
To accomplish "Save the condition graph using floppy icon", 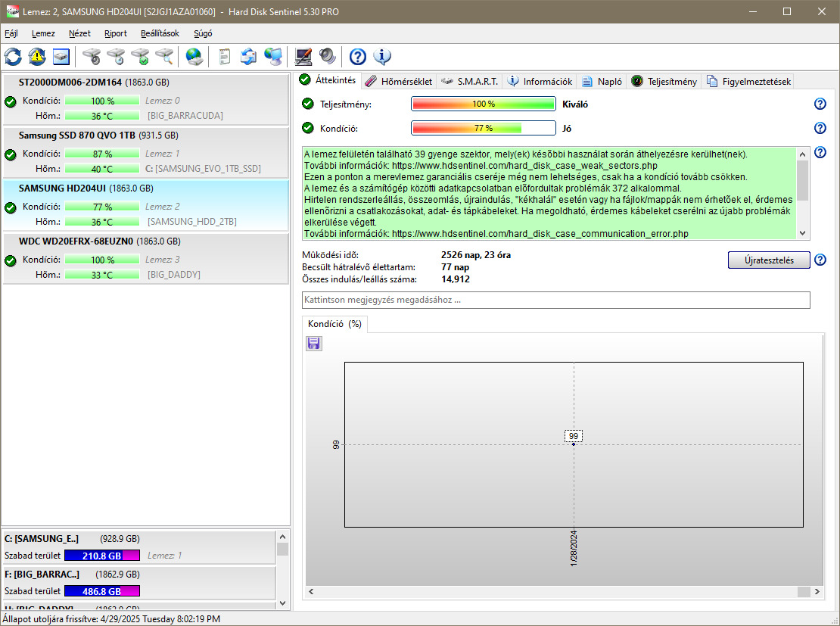I will point(314,344).
